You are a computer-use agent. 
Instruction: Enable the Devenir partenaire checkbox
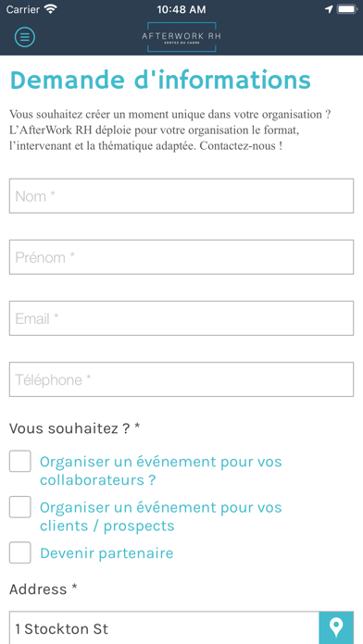(x=20, y=552)
